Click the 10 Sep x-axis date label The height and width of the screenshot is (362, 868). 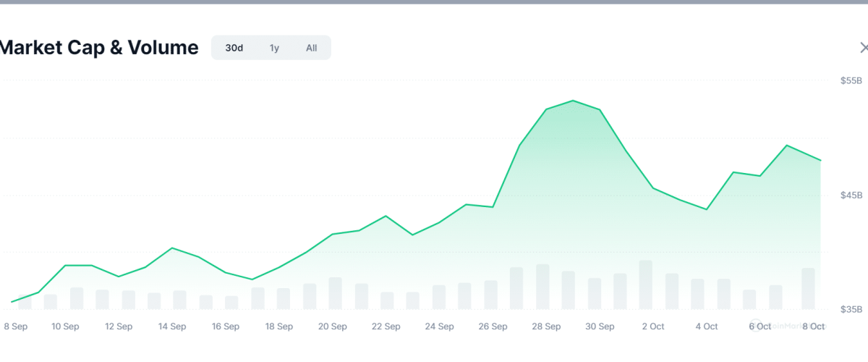tap(65, 327)
